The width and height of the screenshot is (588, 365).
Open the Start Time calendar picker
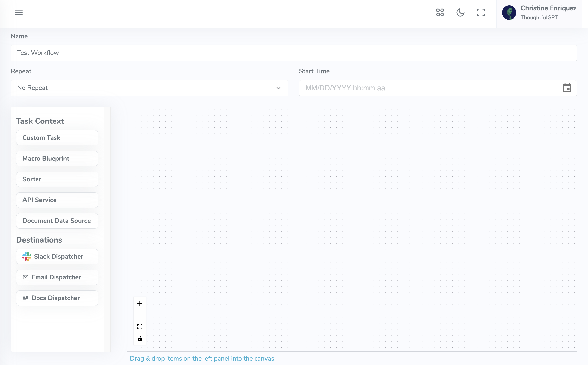567,88
